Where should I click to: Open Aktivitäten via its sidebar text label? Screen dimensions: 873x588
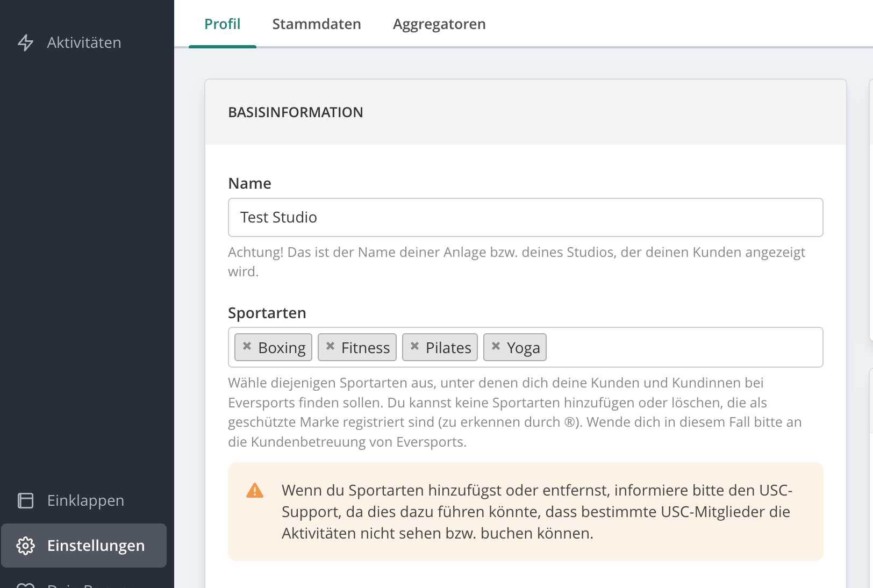[x=84, y=42]
